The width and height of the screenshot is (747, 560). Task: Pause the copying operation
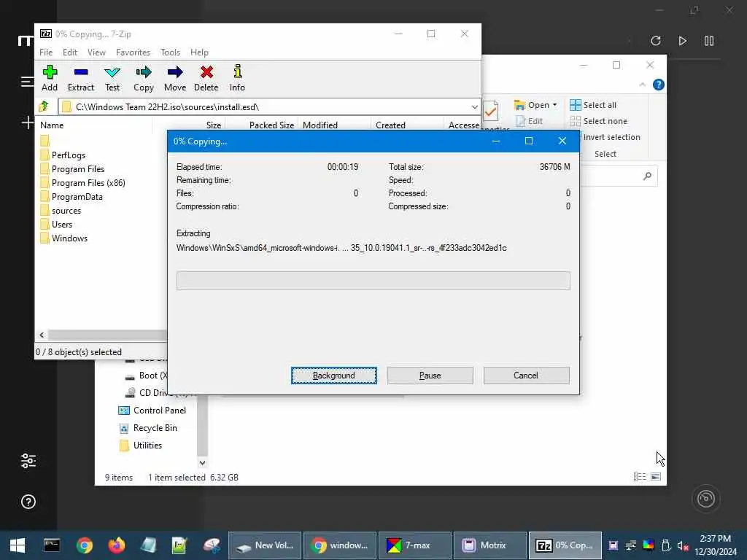tap(430, 376)
